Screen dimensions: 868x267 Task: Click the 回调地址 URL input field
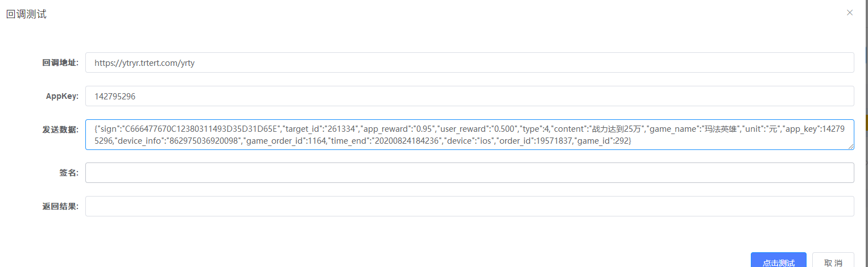[x=469, y=63]
